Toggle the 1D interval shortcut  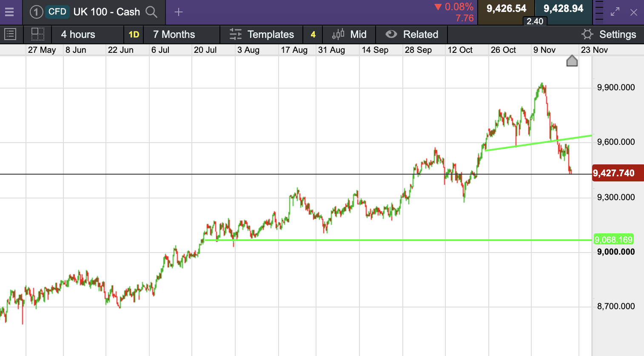pyautogui.click(x=134, y=34)
